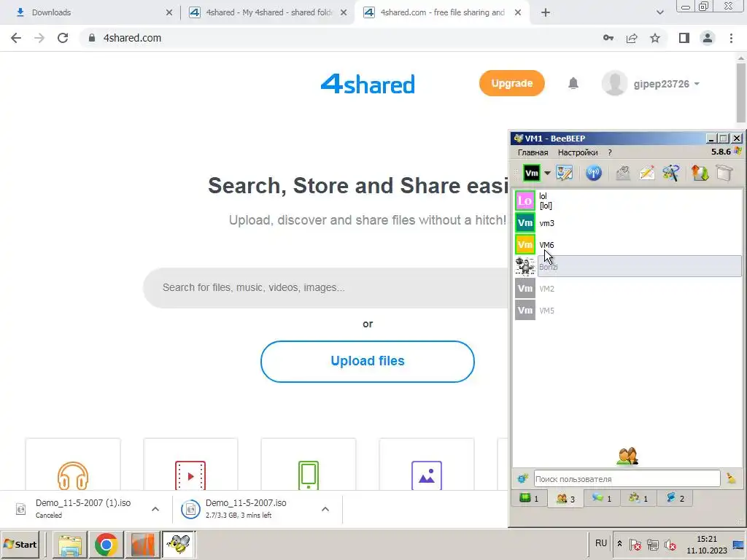Viewport: 747px width, 560px height.
Task: Select the Bonzi user row
Action: pyautogui.click(x=628, y=267)
